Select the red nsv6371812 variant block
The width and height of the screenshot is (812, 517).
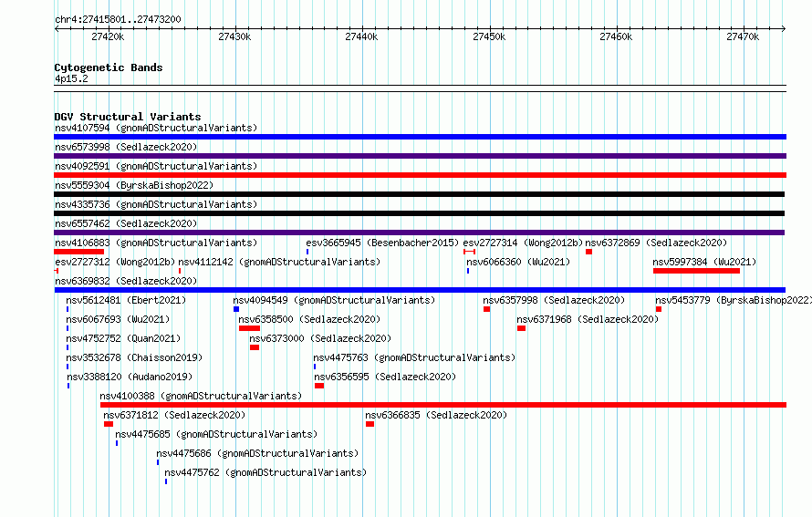[109, 424]
